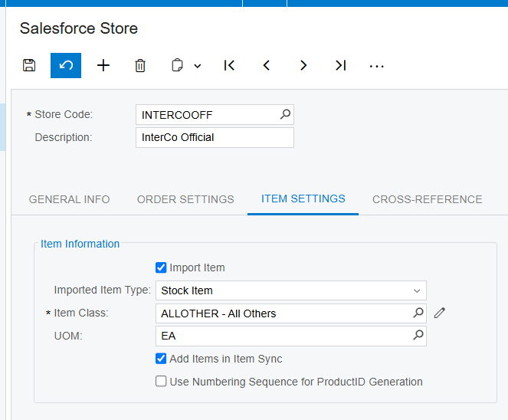Image resolution: width=508 pixels, height=420 pixels.
Task: Click the Store Code input field
Action: [x=215, y=114]
